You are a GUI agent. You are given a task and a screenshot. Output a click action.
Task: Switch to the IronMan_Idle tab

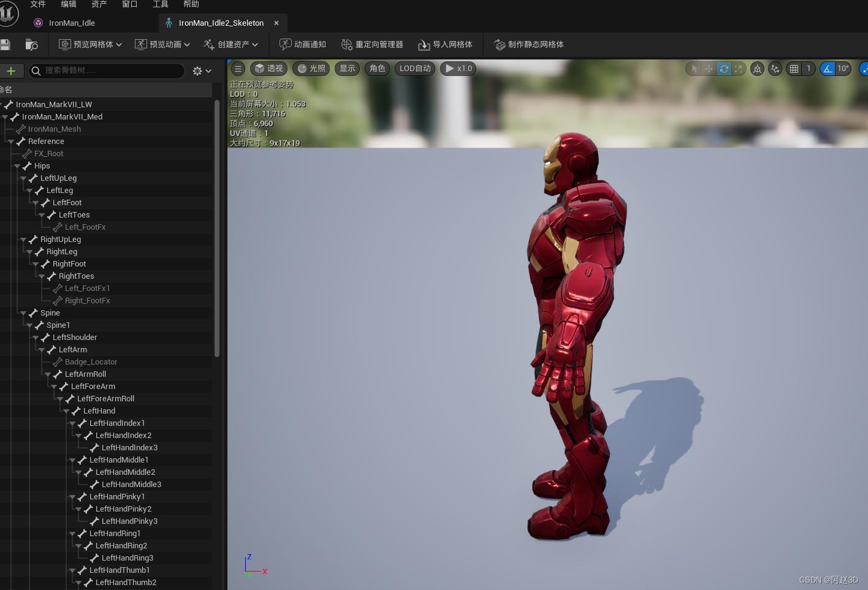(x=72, y=23)
